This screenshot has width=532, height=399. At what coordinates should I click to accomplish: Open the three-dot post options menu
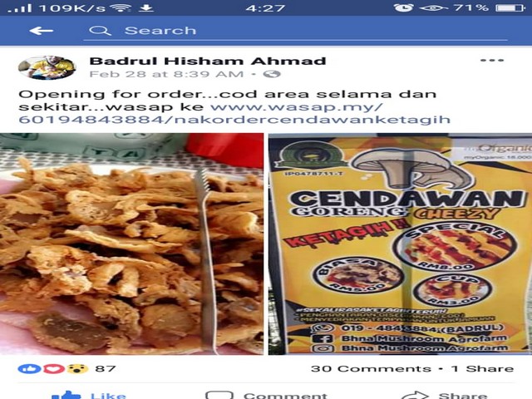(492, 61)
